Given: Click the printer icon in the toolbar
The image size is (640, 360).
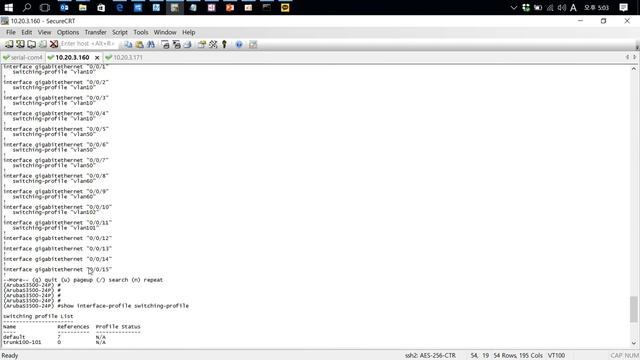Looking at the screenshot, I should coord(188,44).
